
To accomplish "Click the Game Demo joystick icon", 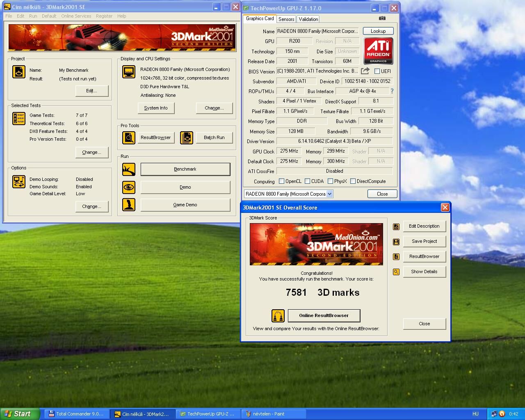I will (129, 205).
